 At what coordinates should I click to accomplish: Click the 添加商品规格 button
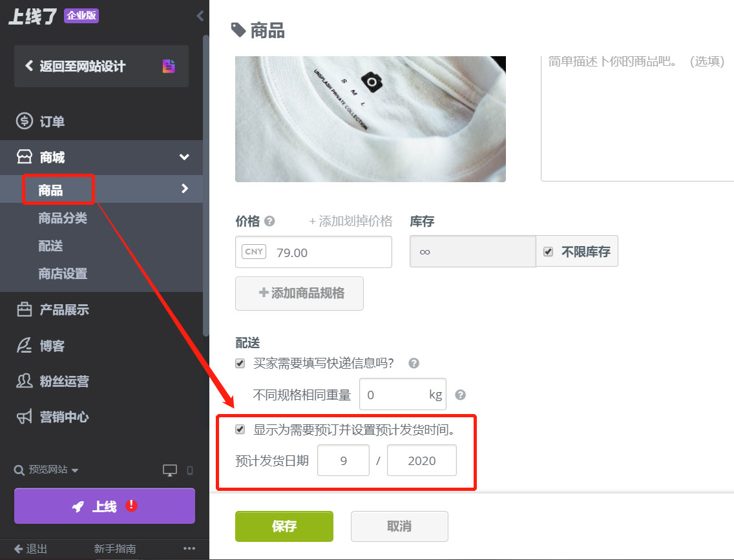(x=299, y=293)
